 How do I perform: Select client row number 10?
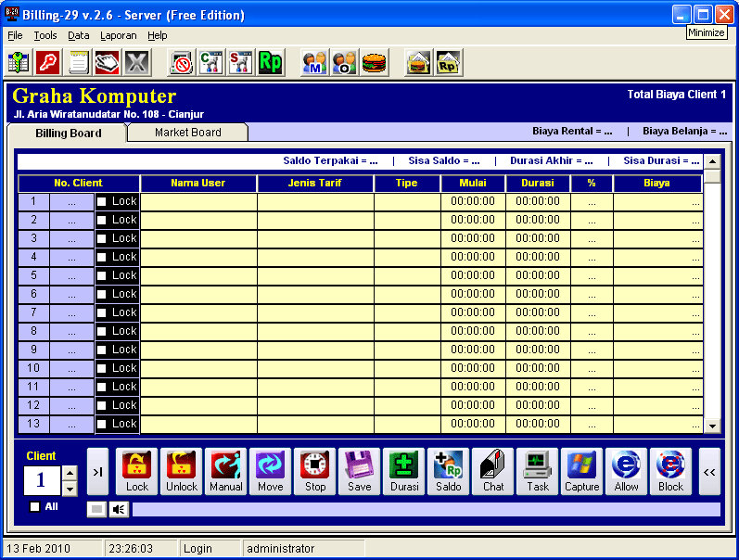(x=33, y=369)
